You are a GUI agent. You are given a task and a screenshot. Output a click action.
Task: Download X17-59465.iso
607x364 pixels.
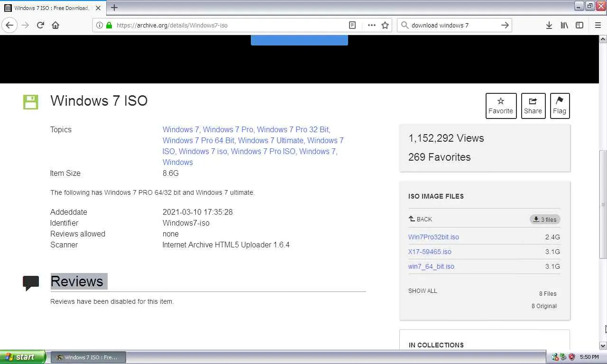pyautogui.click(x=430, y=252)
